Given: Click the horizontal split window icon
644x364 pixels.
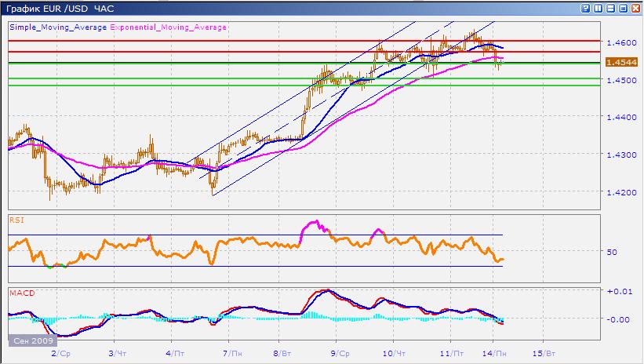Looking at the screenshot, I should pos(612,9).
